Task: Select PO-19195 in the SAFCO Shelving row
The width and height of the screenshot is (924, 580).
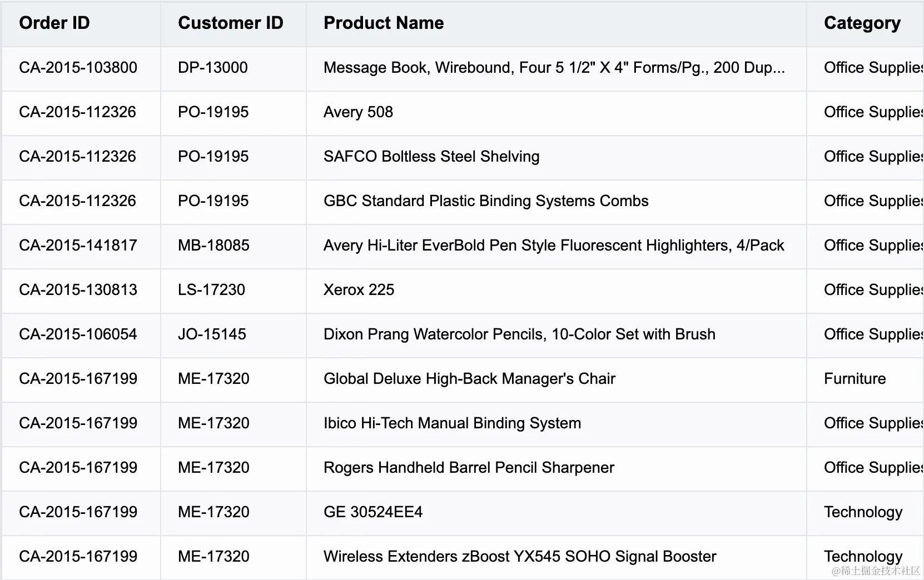Action: pyautogui.click(x=234, y=158)
